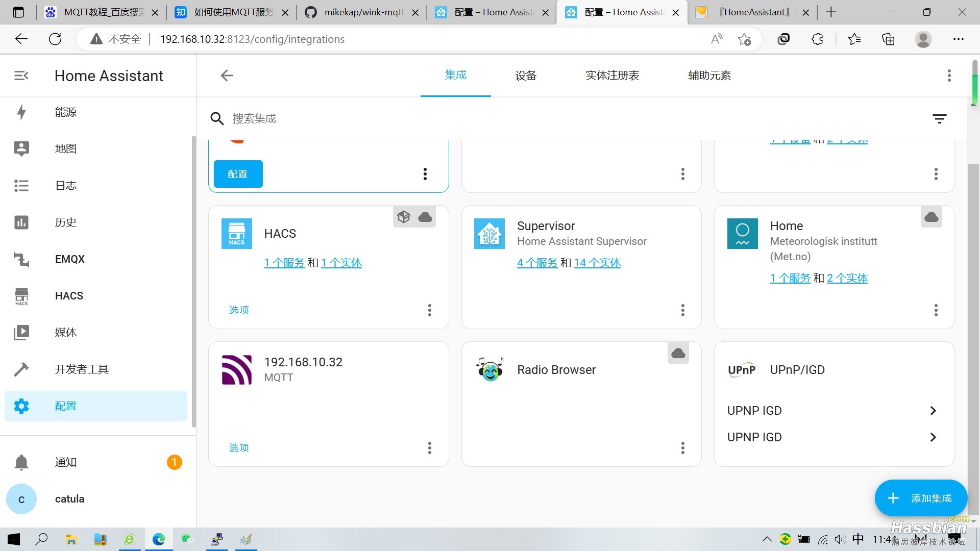Click the 添加集成 add integration button
The width and height of the screenshot is (980, 551).
(x=921, y=498)
